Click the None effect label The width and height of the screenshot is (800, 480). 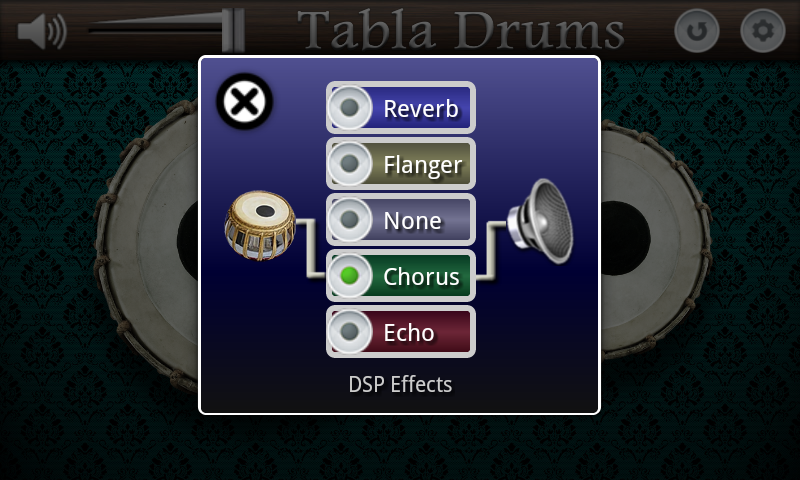tap(412, 221)
